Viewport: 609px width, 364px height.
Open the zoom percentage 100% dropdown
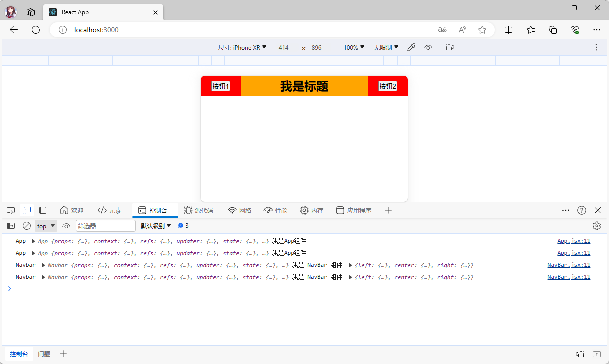point(354,47)
